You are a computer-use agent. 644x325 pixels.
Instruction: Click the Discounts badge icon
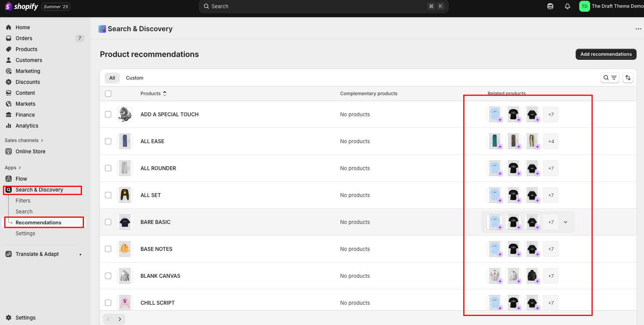point(9,82)
